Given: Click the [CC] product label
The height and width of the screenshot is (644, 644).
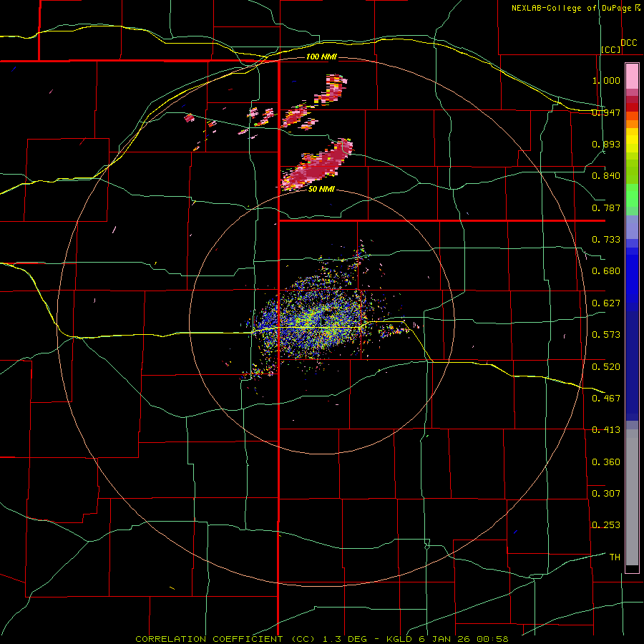Looking at the screenshot, I should [611, 49].
